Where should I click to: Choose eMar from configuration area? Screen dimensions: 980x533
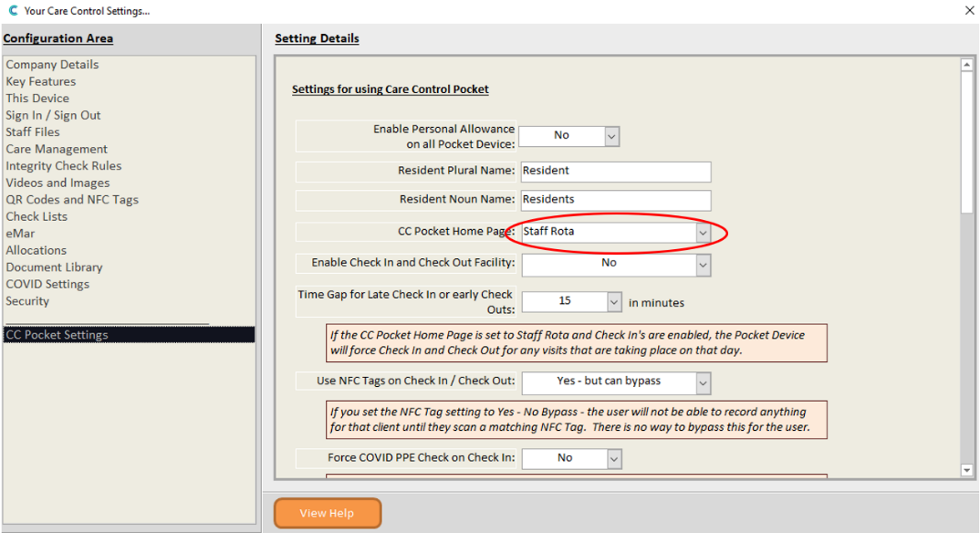coord(20,234)
